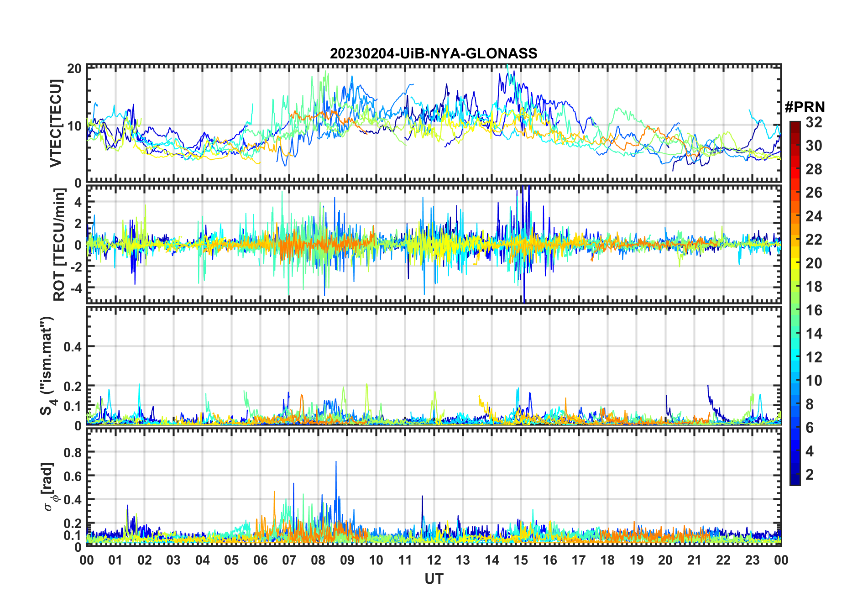Click the S4 ("ism.mat") axis label
The height and width of the screenshot is (607, 868).
[47, 366]
